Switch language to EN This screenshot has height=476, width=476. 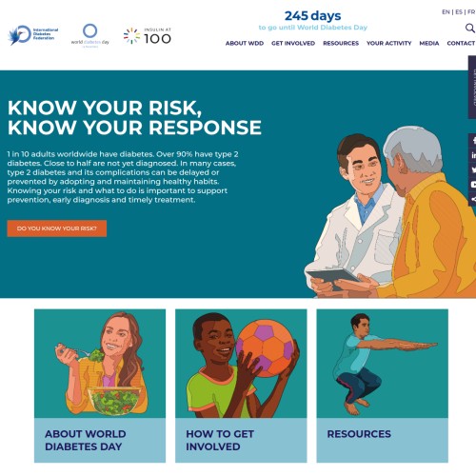(446, 12)
